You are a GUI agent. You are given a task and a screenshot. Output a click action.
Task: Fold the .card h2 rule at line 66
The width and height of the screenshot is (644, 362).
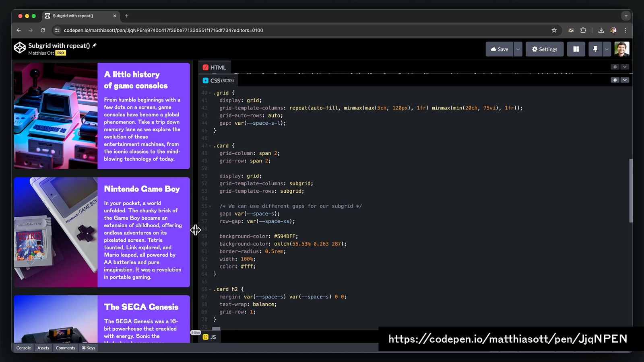coord(210,289)
